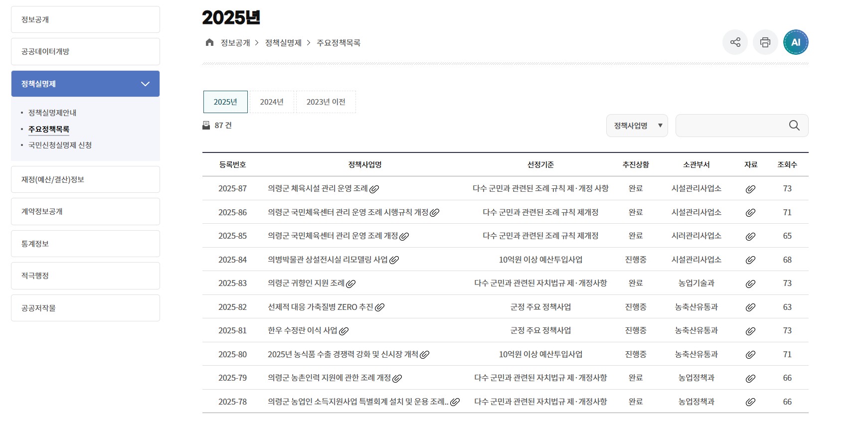Open 통계정보 sidebar menu item
The height and width of the screenshot is (426, 868).
[x=85, y=244]
